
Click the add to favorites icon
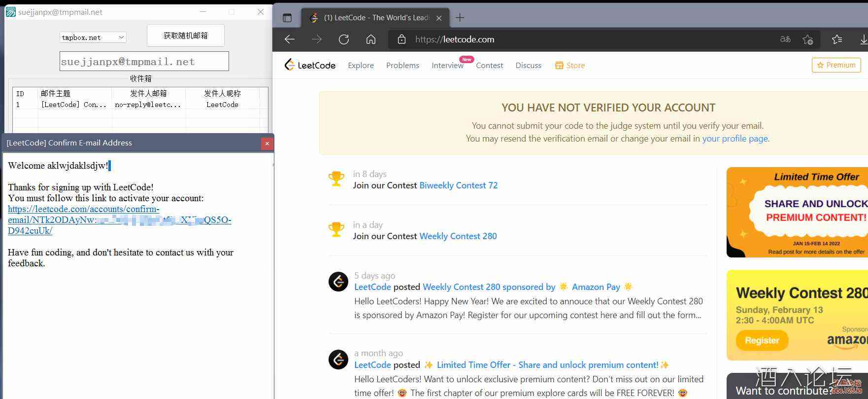click(x=807, y=39)
